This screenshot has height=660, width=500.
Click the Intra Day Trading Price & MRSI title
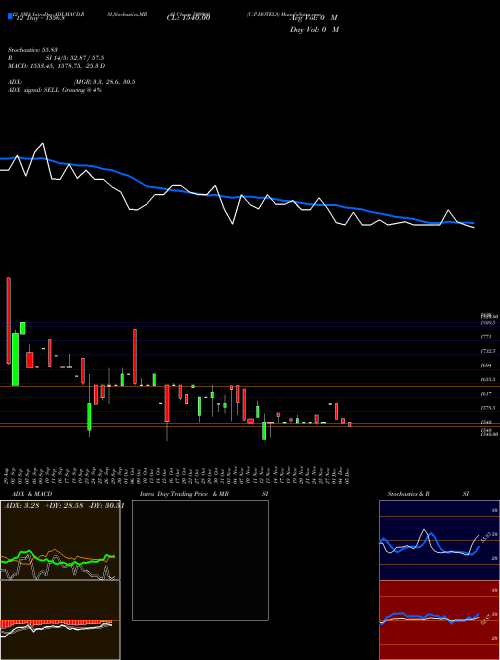click(x=204, y=494)
